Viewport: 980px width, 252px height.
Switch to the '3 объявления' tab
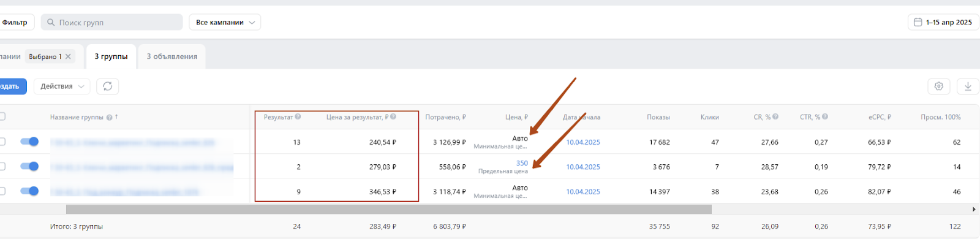pos(172,56)
